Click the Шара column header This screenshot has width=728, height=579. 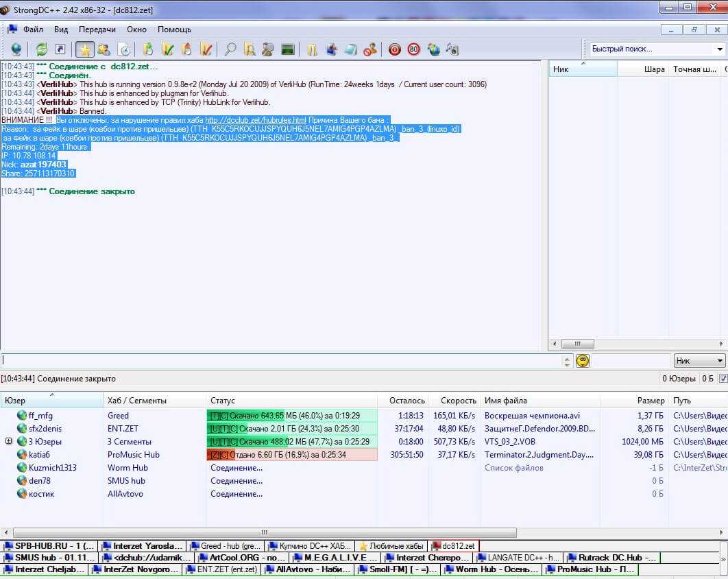click(642, 69)
